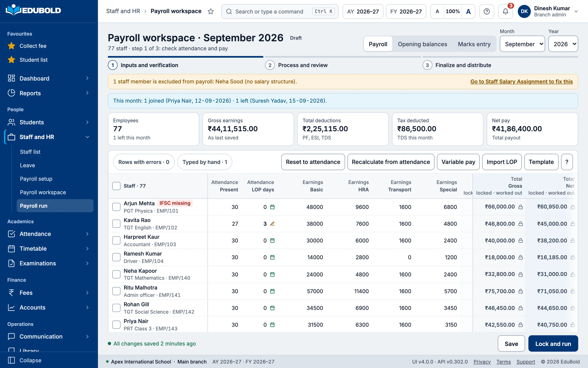Viewport: 588px width, 368px height.
Task: Click the Dashboard grid icon
Action: (11, 78)
